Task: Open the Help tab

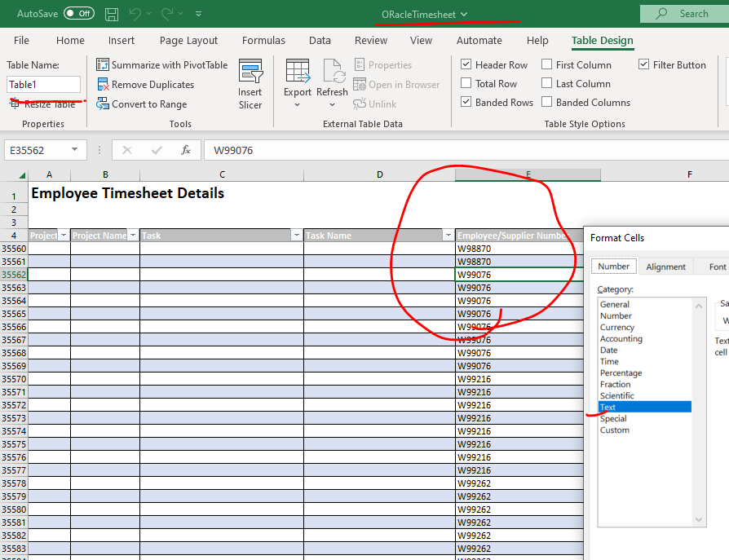Action: pyautogui.click(x=537, y=41)
